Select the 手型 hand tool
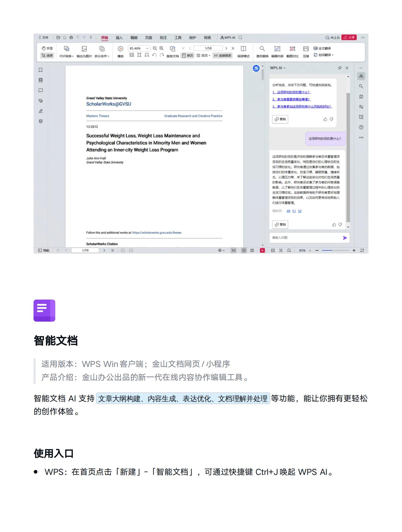Screen dimensions: 402x532 coord(47,48)
